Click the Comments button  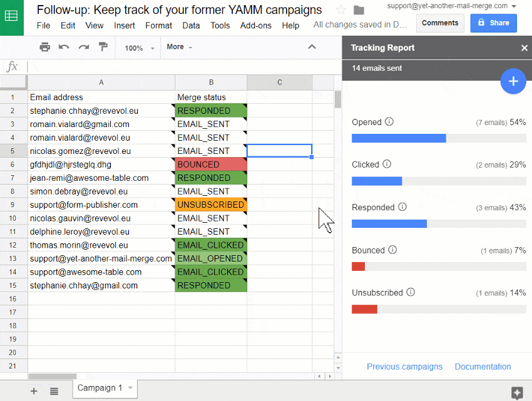tap(440, 23)
